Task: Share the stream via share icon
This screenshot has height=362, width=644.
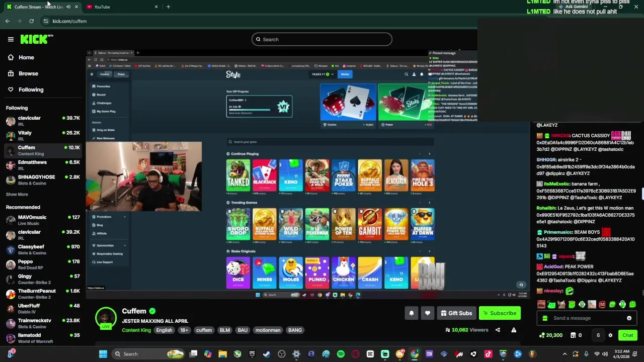Action: (498, 330)
